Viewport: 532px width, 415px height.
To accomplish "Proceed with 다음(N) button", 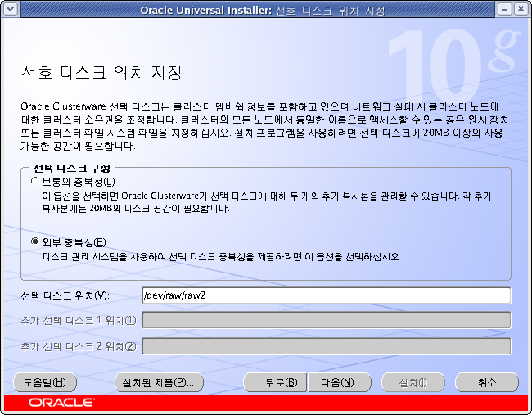I will 340,382.
